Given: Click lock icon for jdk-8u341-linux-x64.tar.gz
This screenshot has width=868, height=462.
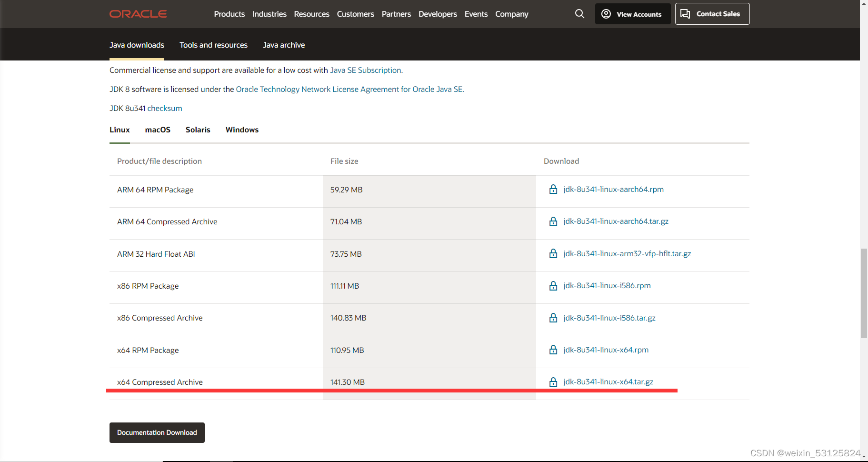Looking at the screenshot, I should [x=553, y=382].
